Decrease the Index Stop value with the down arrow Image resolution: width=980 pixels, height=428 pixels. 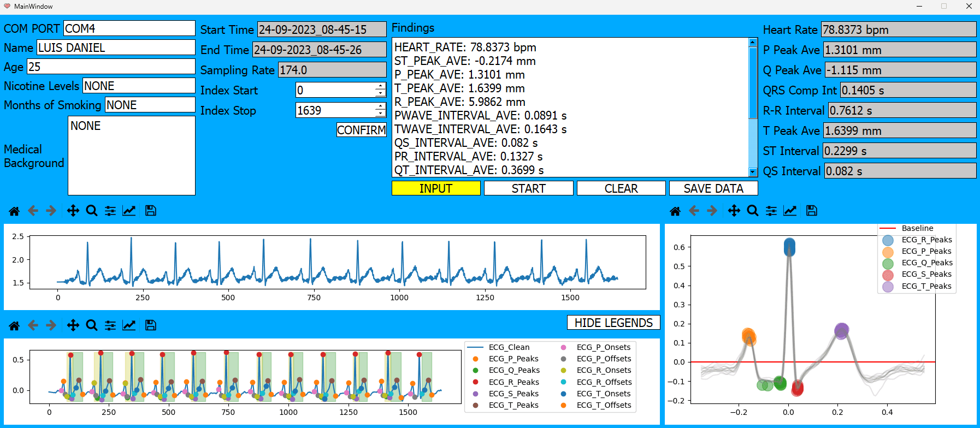(x=380, y=114)
